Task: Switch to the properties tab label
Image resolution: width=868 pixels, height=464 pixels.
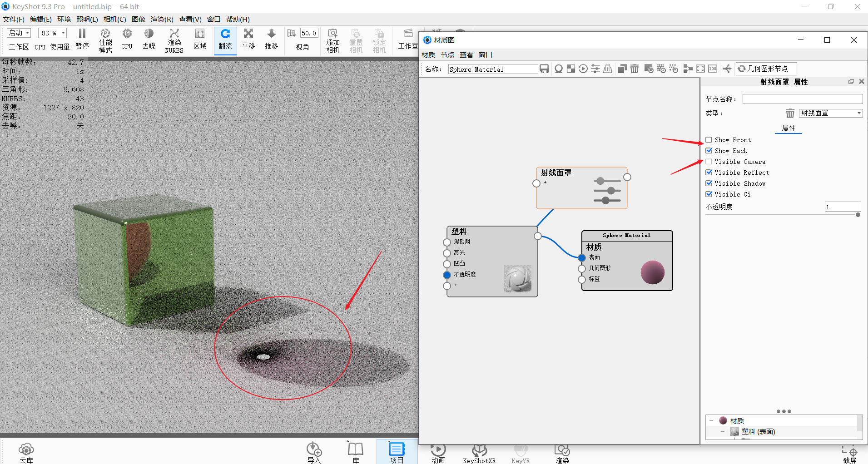Action: click(789, 128)
